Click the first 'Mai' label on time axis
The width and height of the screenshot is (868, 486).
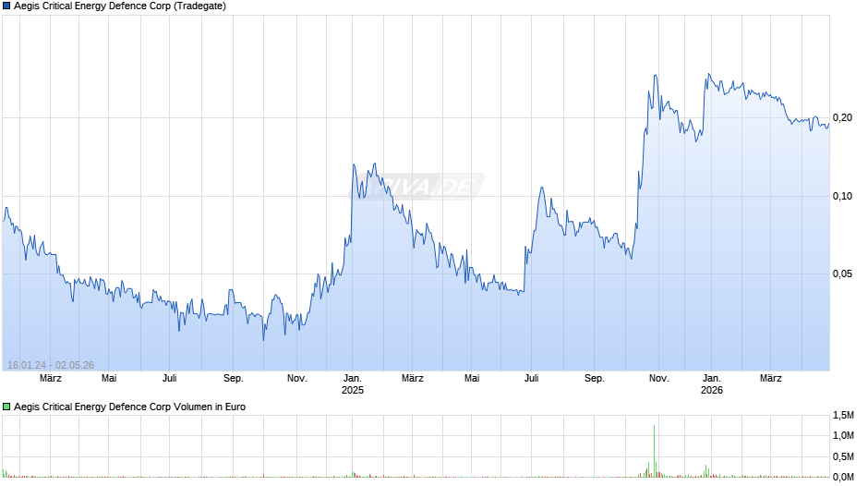(x=109, y=379)
